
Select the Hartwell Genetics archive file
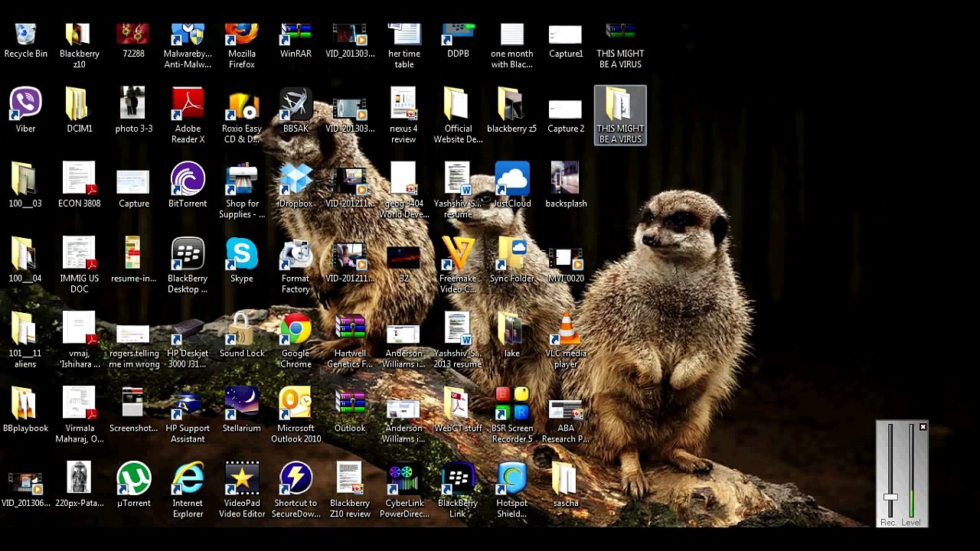click(350, 341)
